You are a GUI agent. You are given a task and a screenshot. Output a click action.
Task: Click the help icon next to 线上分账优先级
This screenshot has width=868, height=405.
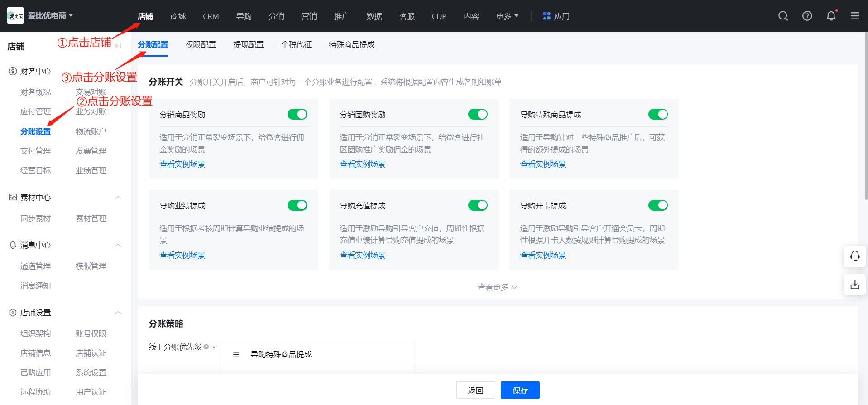(206, 347)
